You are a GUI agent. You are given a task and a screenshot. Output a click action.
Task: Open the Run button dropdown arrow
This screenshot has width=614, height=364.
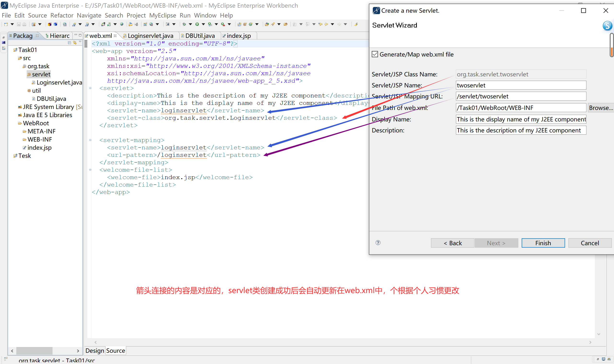pyautogui.click(x=204, y=24)
